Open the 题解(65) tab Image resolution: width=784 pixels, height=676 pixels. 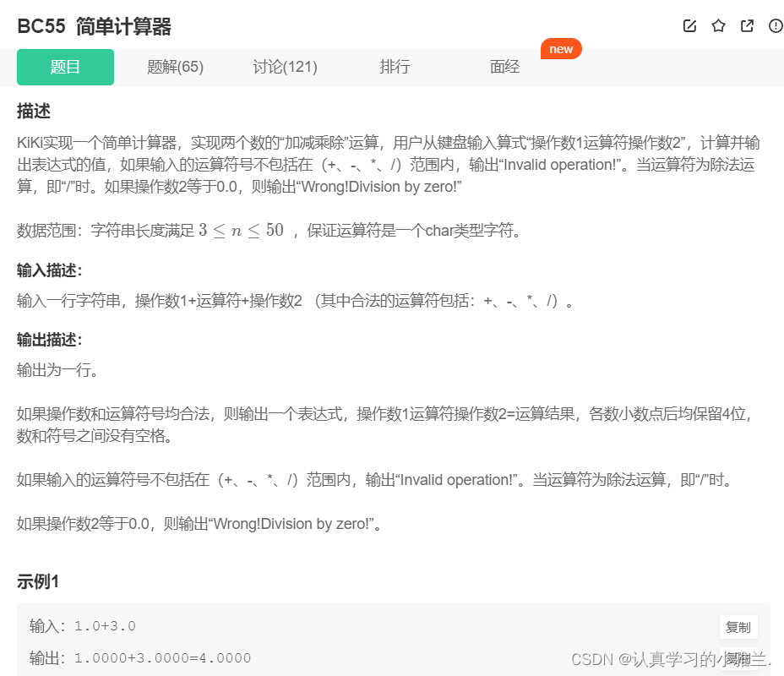point(176,67)
